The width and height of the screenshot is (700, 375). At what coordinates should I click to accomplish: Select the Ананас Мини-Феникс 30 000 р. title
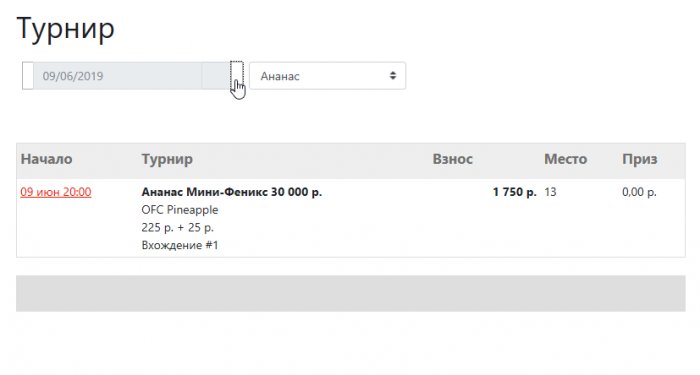pyautogui.click(x=232, y=192)
